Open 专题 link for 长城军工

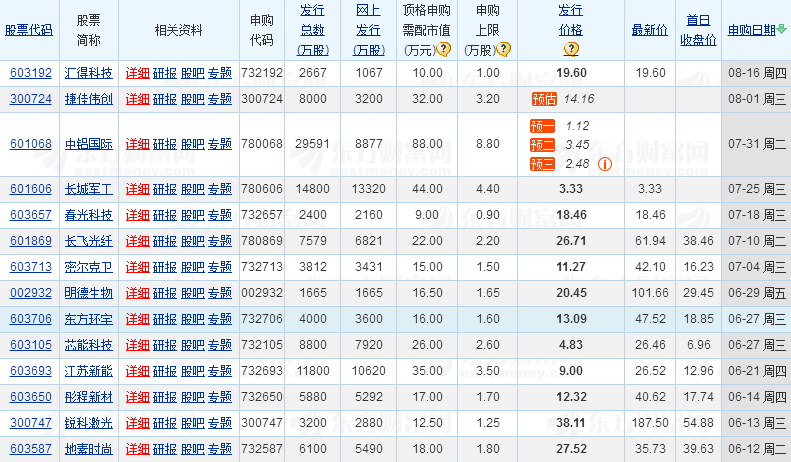tap(220, 189)
